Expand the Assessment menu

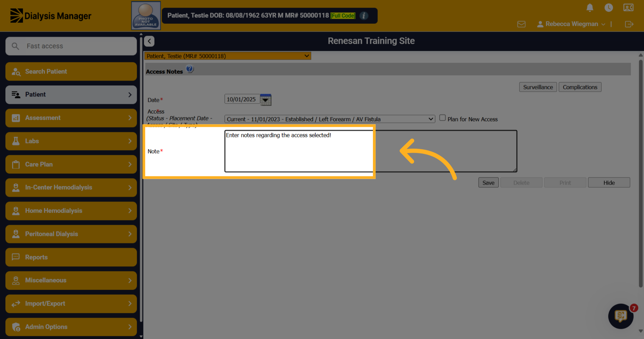click(71, 118)
